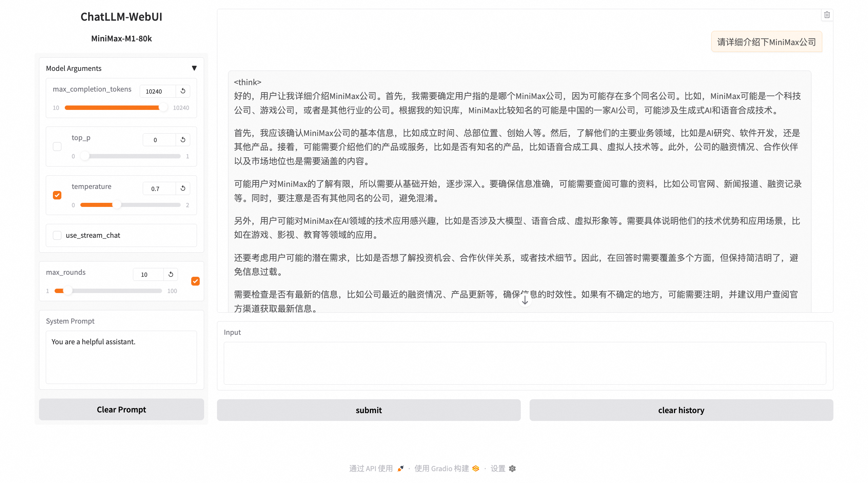This screenshot has width=868, height=483.
Task: Reset the top_p value using its reset icon
Action: (183, 139)
